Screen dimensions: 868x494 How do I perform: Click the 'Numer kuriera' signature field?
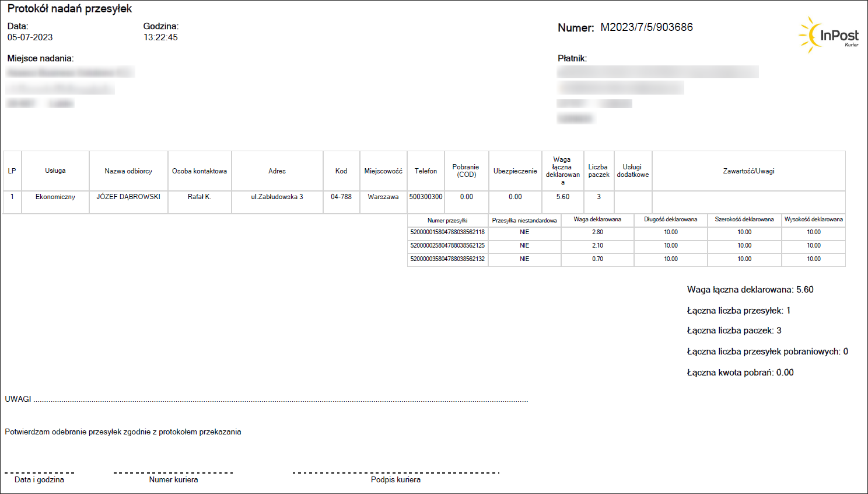[x=173, y=479]
